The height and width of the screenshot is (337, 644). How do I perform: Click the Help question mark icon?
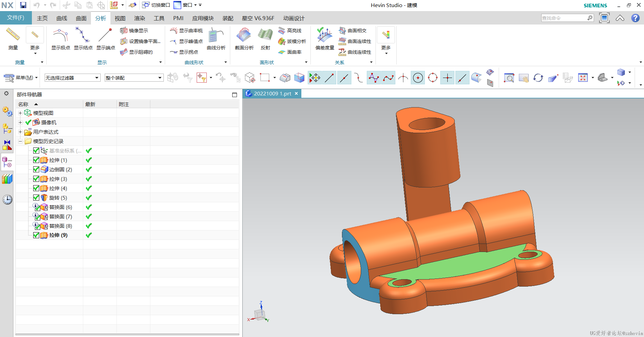pos(635,18)
